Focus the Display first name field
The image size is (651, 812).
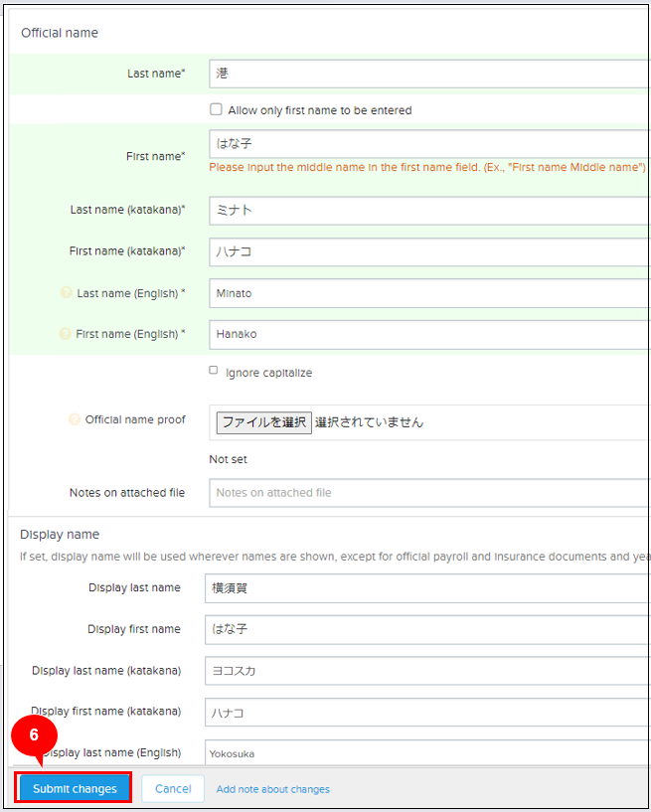tap(426, 630)
